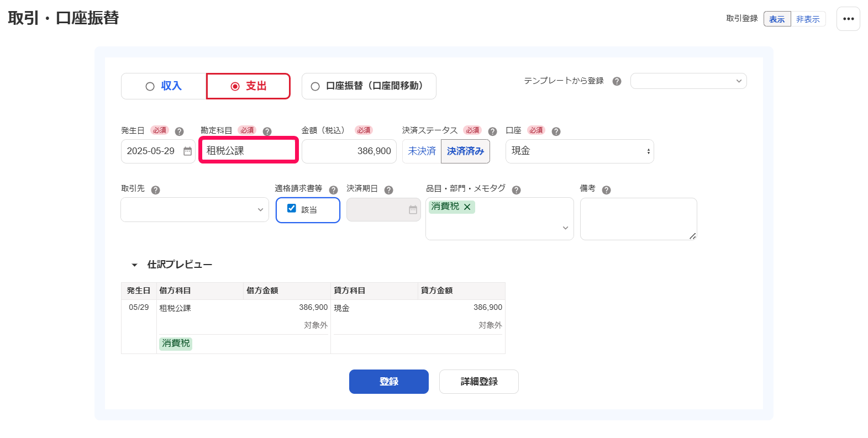Expand the 品目・部門・メモタグ dropdown arrow
Viewport: 868px width, 438px height.
coord(565,228)
